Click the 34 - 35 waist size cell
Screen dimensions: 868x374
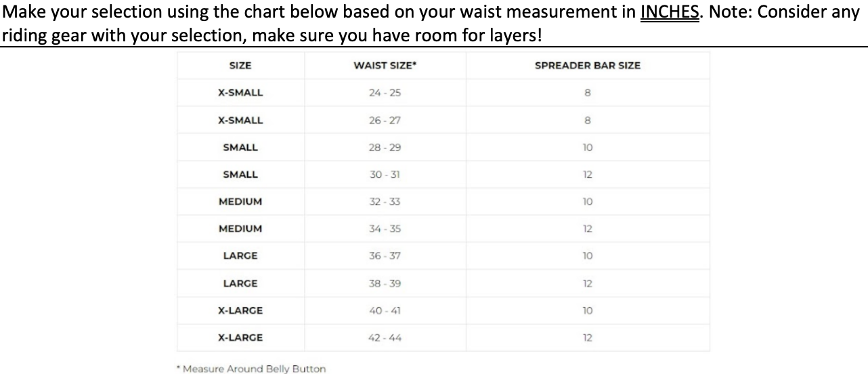385,228
